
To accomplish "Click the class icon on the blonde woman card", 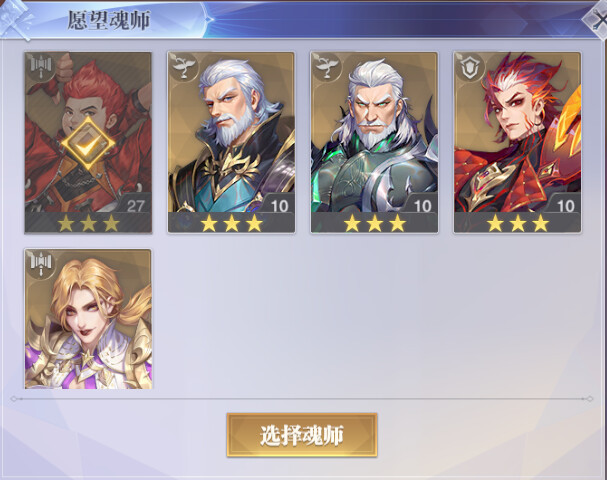I will pos(41,263).
